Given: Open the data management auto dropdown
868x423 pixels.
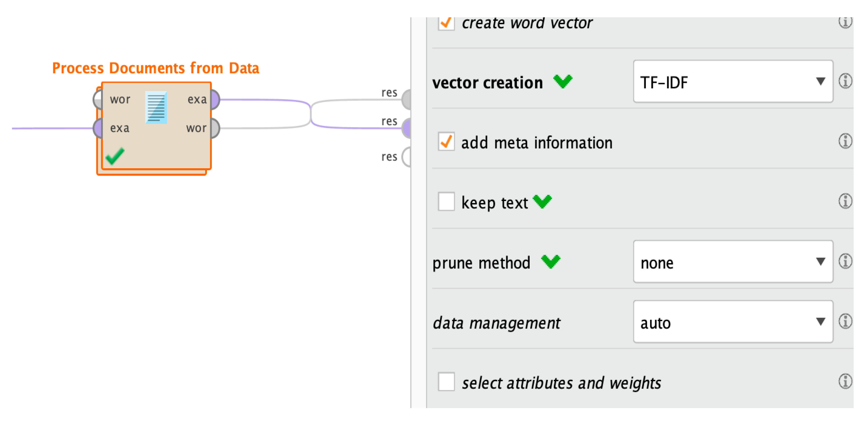Looking at the screenshot, I should pos(733,322).
